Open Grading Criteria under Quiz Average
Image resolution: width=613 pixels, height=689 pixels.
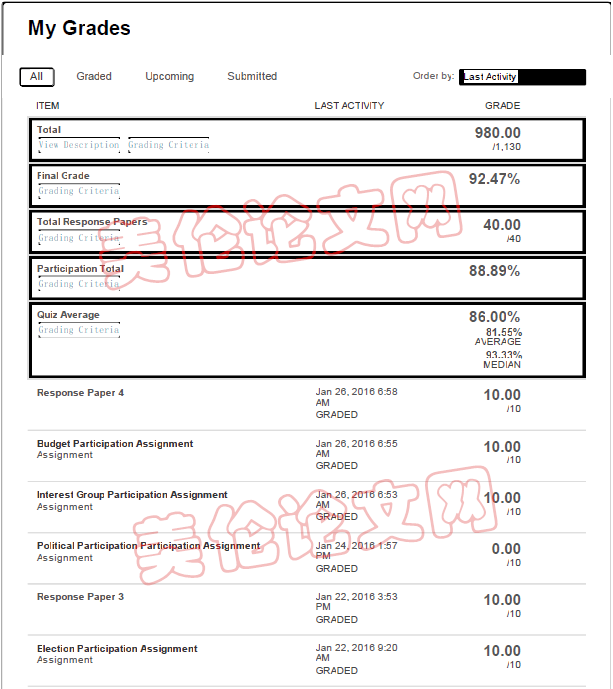[79, 330]
